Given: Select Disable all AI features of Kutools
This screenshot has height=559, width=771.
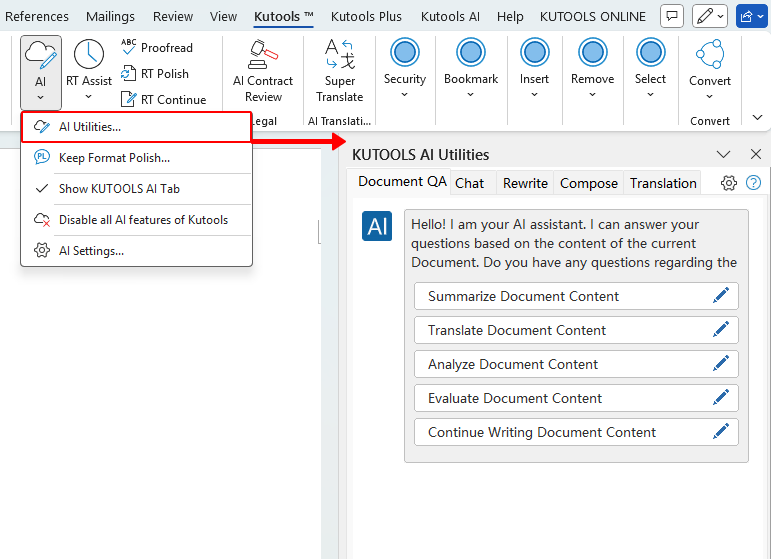Looking at the screenshot, I should [x=136, y=220].
